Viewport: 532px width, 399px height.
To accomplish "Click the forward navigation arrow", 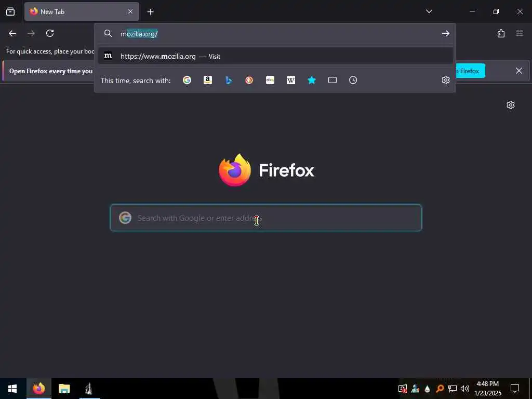I will click(x=31, y=33).
